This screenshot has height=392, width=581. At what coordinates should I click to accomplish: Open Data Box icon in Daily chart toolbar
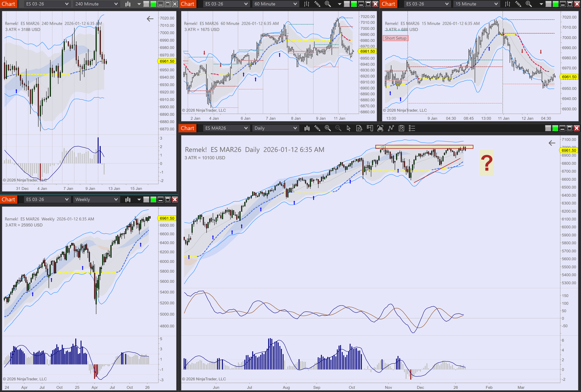point(359,128)
